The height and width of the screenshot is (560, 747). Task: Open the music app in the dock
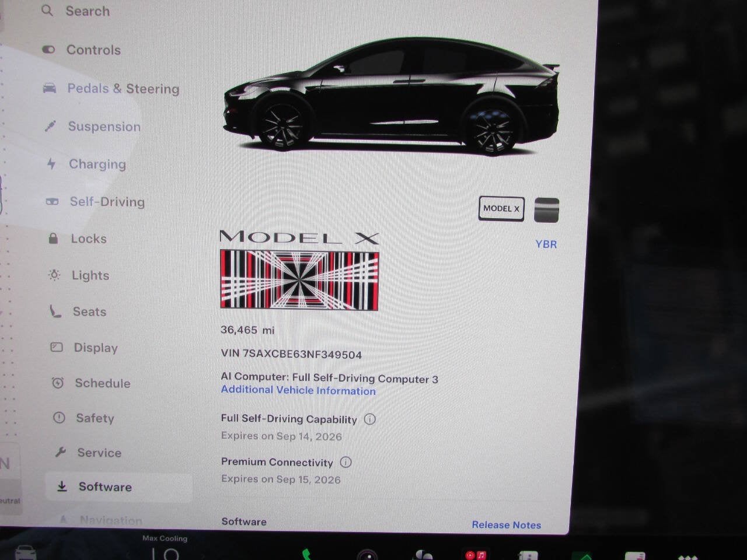pyautogui.click(x=475, y=555)
